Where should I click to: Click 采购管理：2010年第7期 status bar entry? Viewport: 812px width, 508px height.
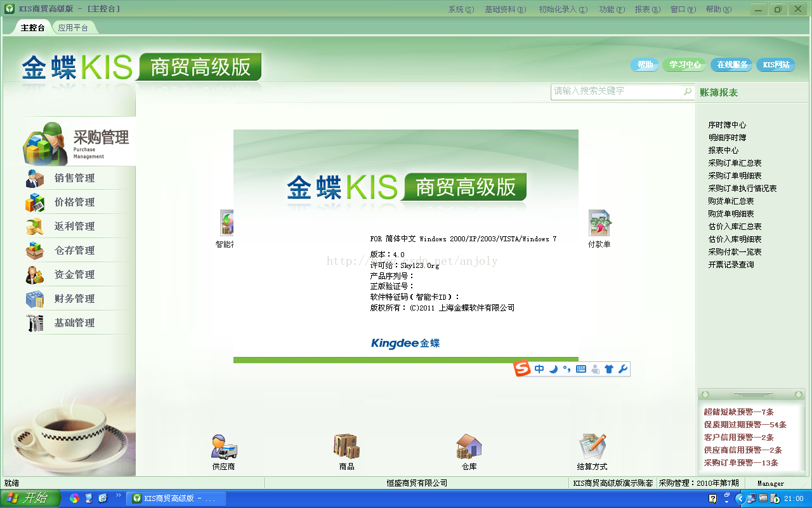click(x=698, y=483)
